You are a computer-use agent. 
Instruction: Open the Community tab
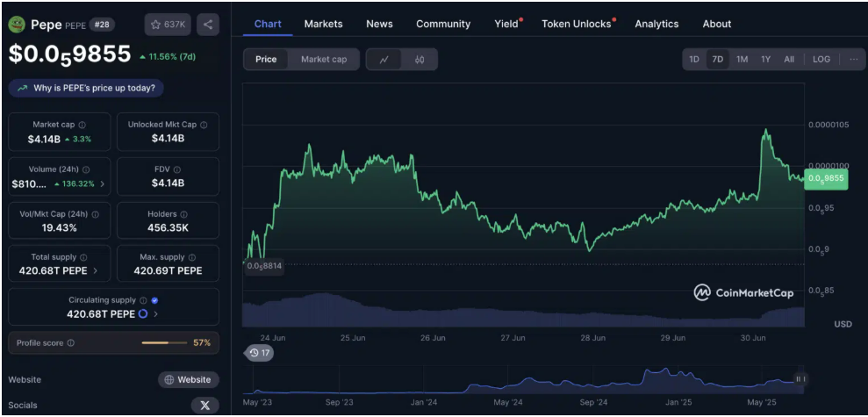(x=443, y=24)
